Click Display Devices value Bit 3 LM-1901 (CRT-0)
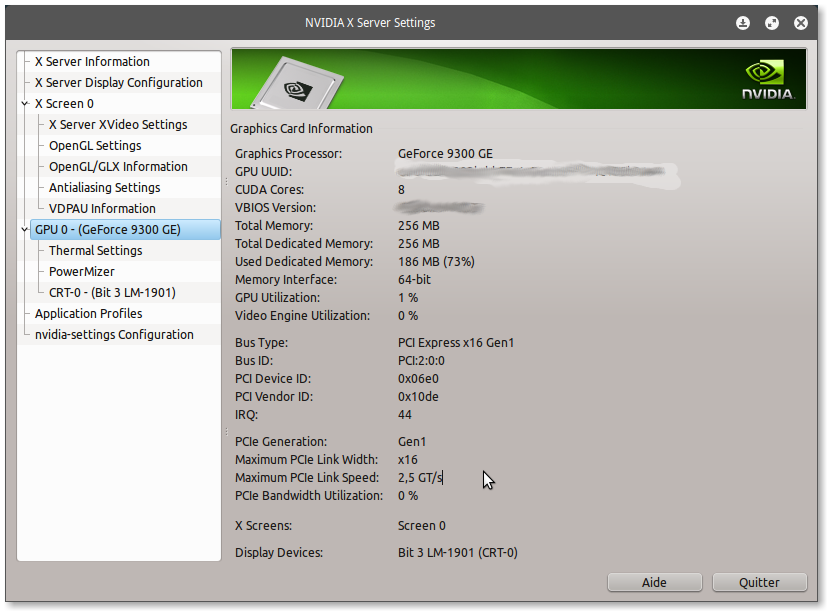Screen dimensions: 827x611 [458, 553]
